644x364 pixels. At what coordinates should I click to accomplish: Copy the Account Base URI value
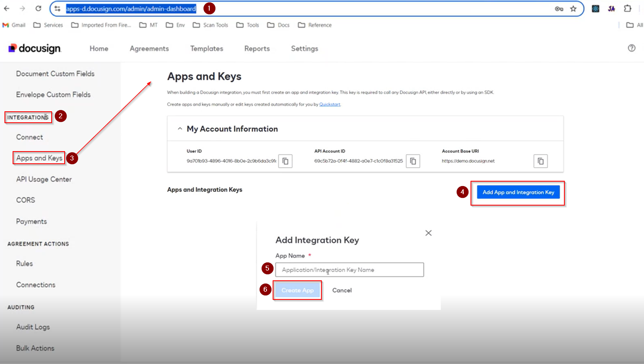click(x=540, y=161)
